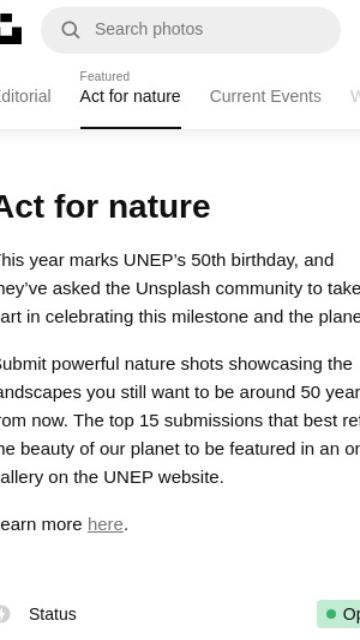Click the 'Learn more' text

[41, 524]
